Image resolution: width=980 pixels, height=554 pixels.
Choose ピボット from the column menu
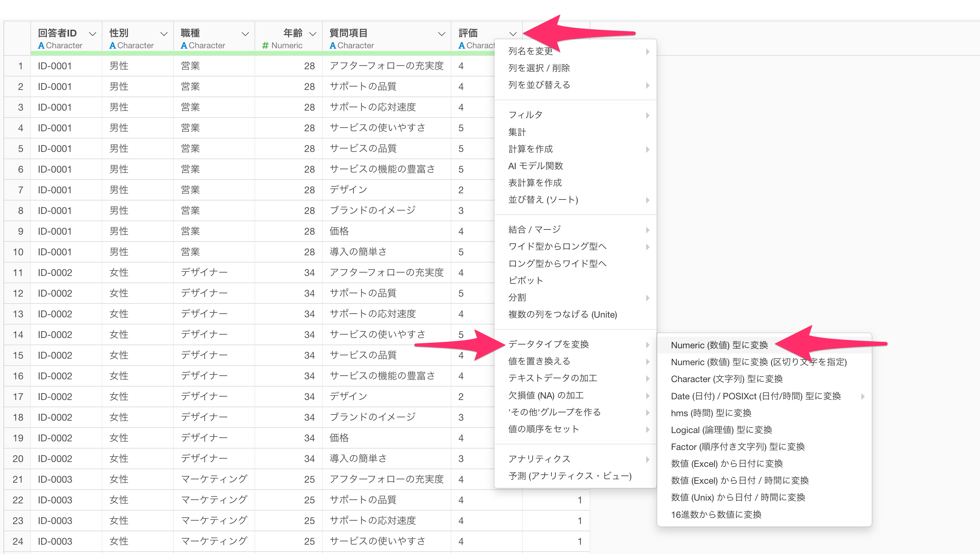click(x=526, y=280)
